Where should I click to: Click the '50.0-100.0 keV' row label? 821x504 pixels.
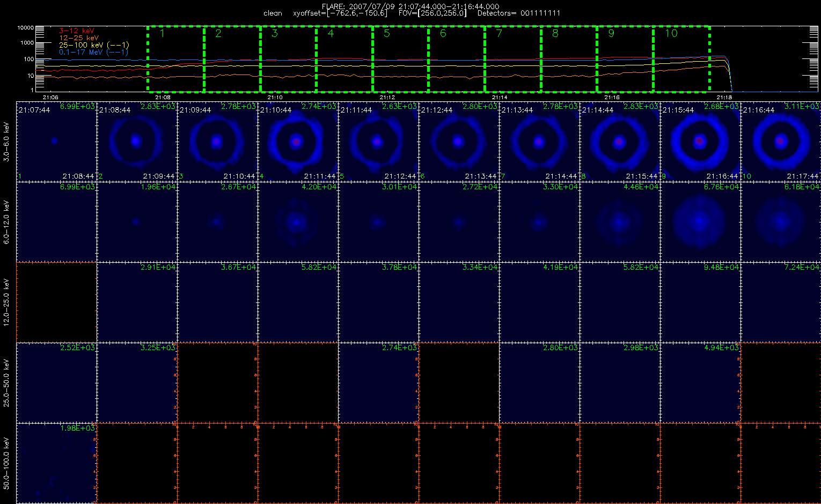[x=6, y=463]
